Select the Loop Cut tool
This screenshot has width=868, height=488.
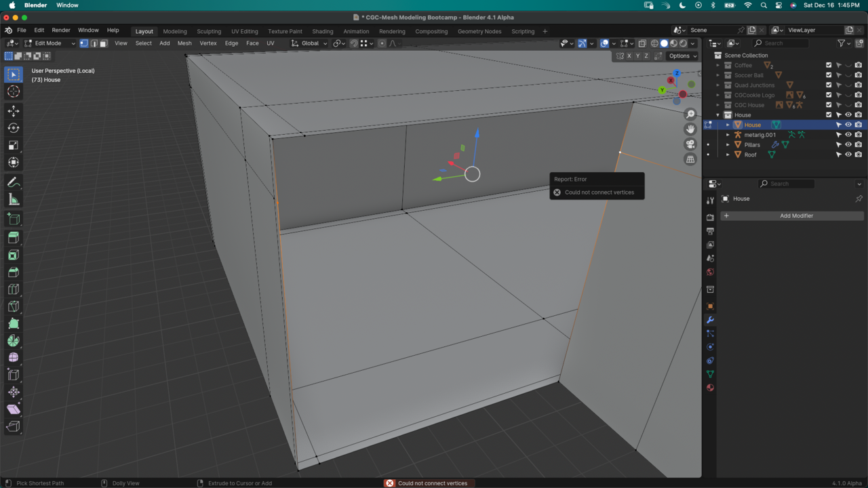tap(13, 289)
